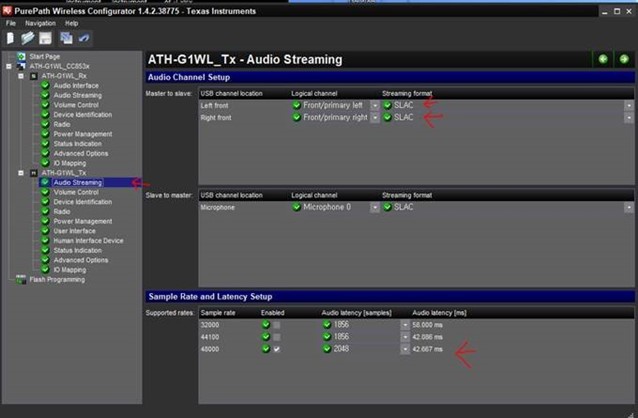Click the 42.667 ms latency text

[427, 349]
